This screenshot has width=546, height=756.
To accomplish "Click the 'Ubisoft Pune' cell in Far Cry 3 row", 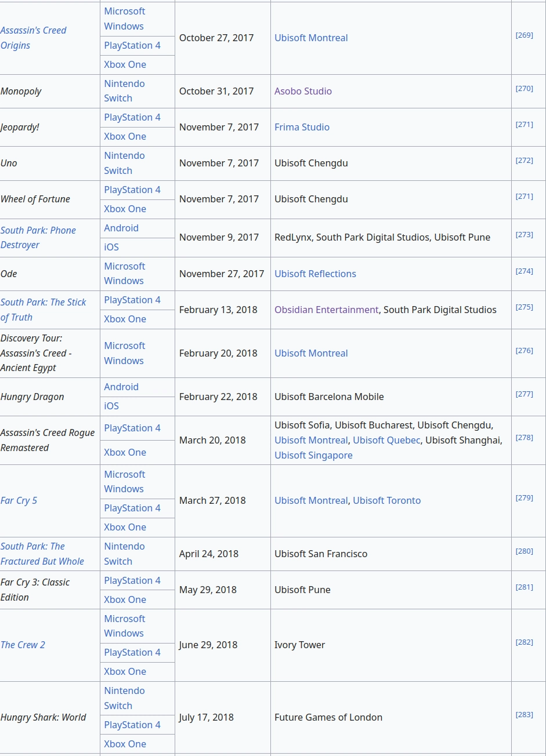I will pos(391,590).
